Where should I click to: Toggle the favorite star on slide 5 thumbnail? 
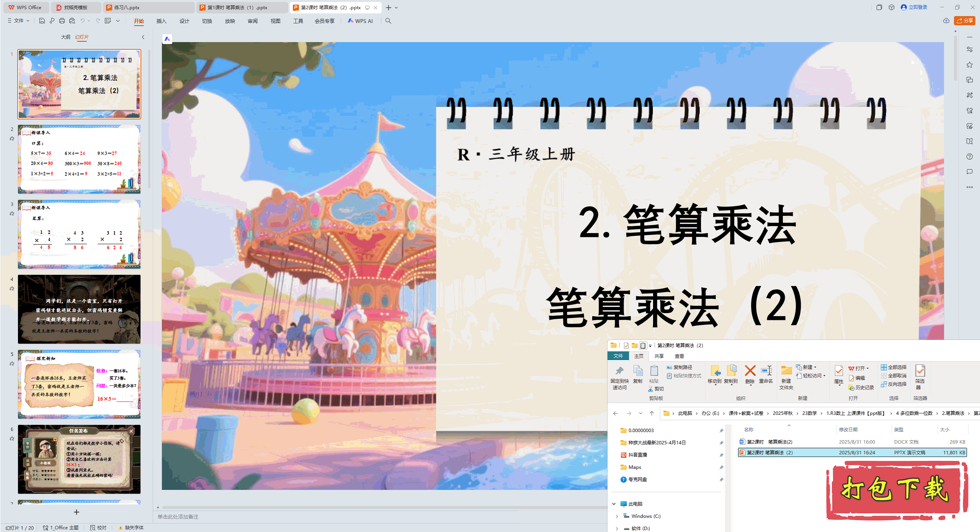tap(12, 364)
